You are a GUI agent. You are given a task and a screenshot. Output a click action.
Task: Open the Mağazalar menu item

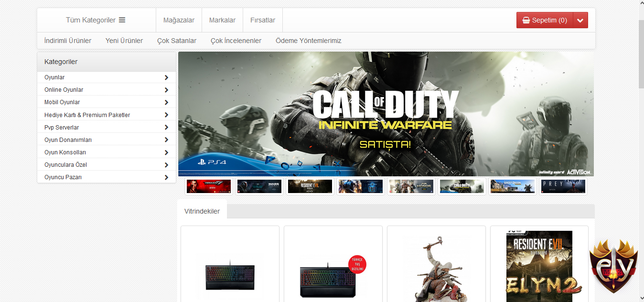pyautogui.click(x=179, y=20)
